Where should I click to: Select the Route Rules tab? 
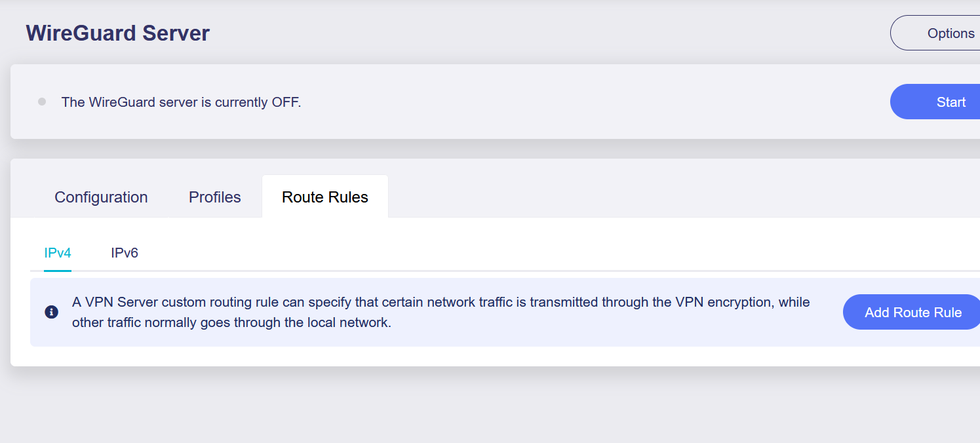(324, 197)
